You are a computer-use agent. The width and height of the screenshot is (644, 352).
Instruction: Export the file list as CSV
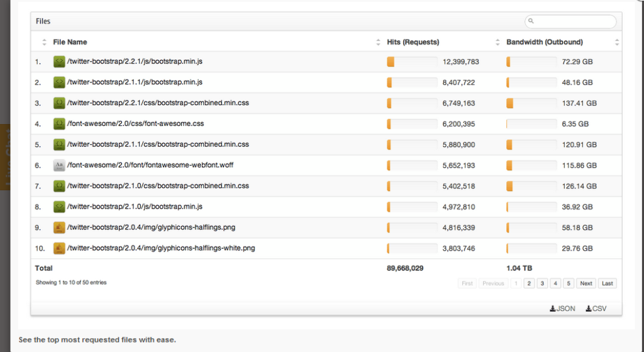click(596, 309)
